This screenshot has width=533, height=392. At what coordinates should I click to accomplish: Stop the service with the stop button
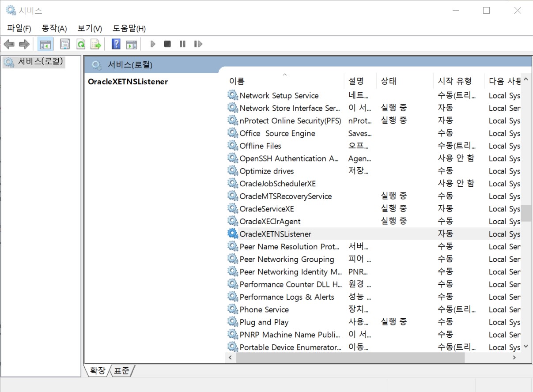click(167, 44)
